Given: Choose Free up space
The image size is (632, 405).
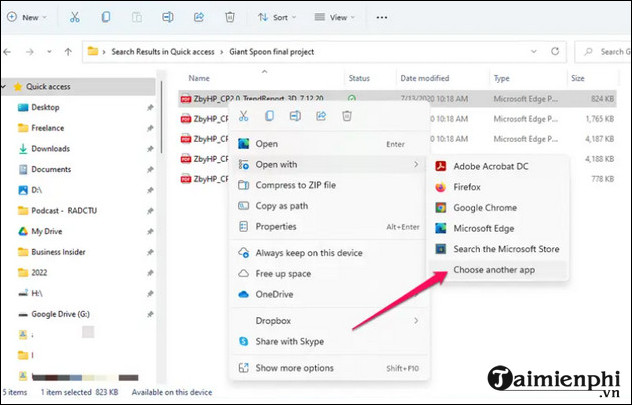Looking at the screenshot, I should pos(329,274).
